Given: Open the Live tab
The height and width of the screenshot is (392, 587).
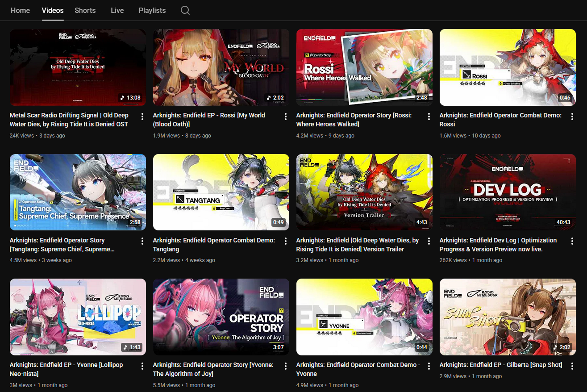Looking at the screenshot, I should (117, 10).
